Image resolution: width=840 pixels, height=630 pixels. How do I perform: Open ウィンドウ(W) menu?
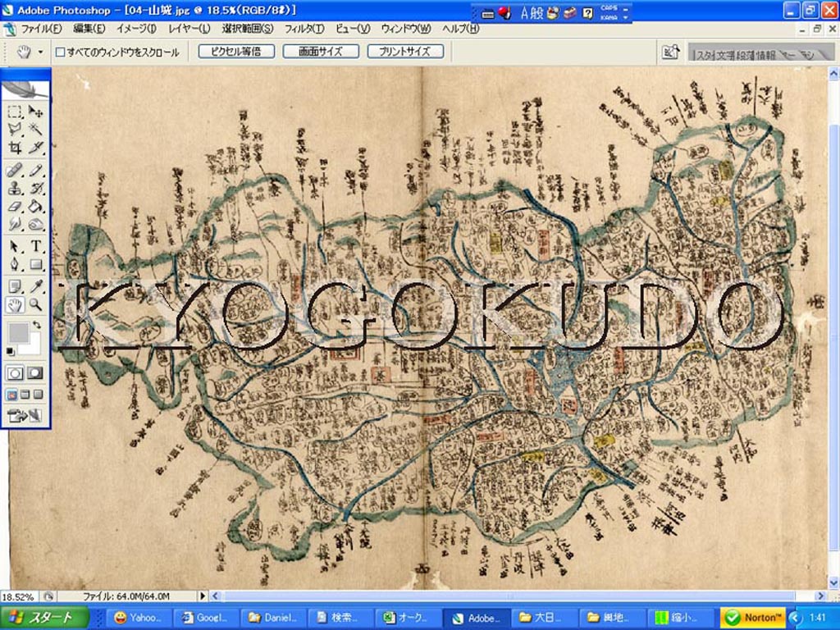(406, 29)
